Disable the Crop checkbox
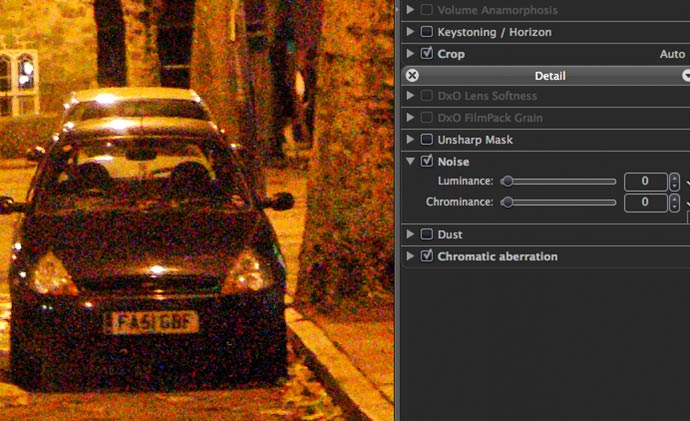 pyautogui.click(x=426, y=53)
